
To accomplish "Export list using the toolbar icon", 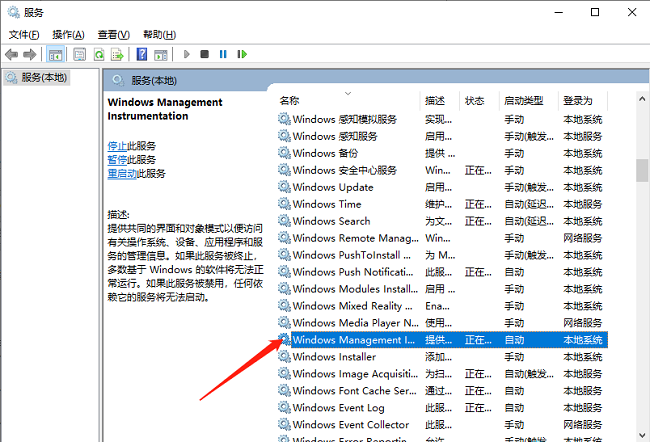I will [117, 54].
